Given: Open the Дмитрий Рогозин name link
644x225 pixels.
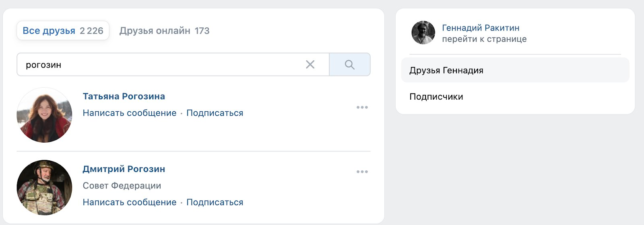Looking at the screenshot, I should (124, 169).
